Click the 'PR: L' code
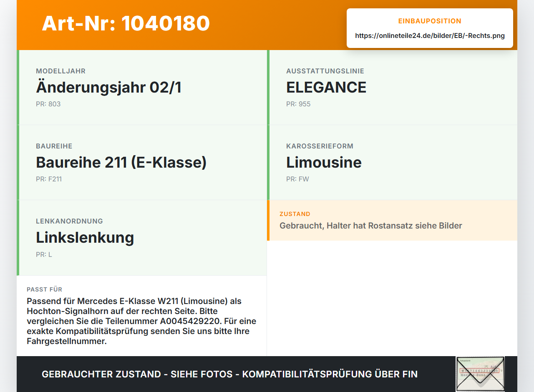534x392 pixels. coord(44,254)
